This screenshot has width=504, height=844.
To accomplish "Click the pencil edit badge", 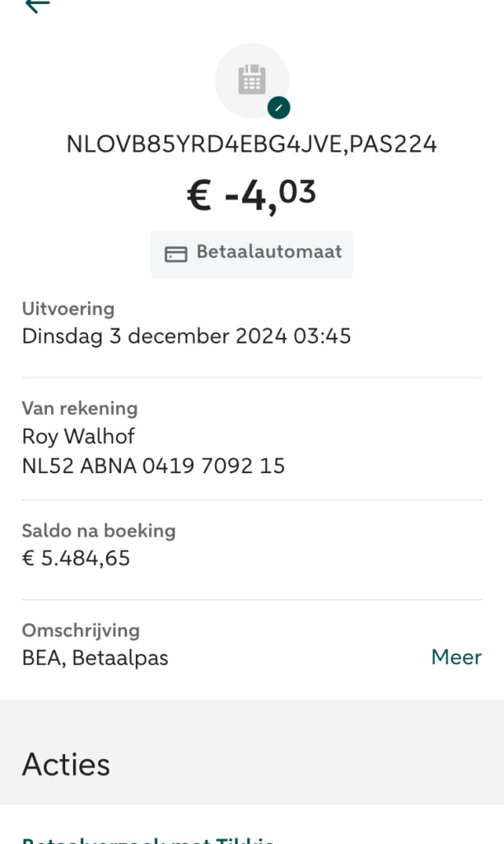I will 278,108.
